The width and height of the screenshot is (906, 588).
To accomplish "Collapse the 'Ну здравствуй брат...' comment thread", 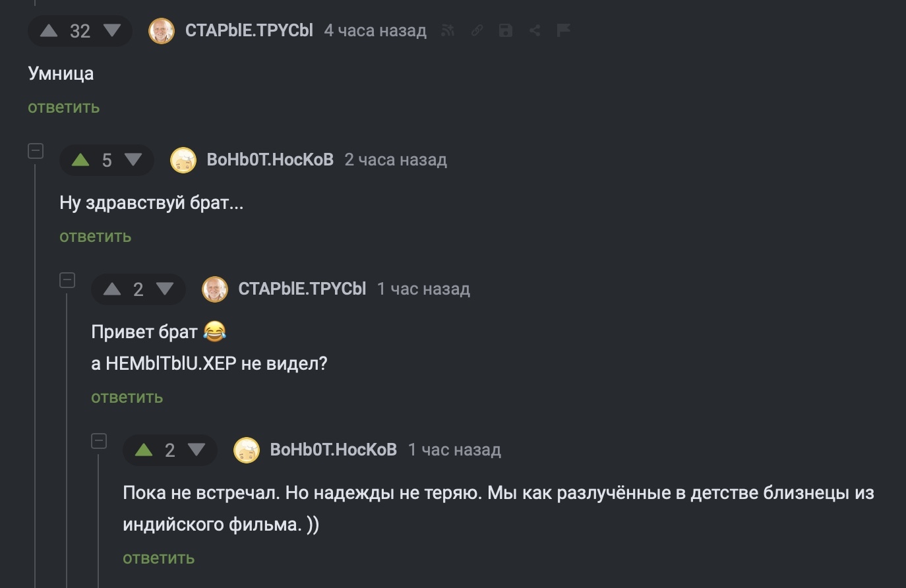I will tap(36, 151).
